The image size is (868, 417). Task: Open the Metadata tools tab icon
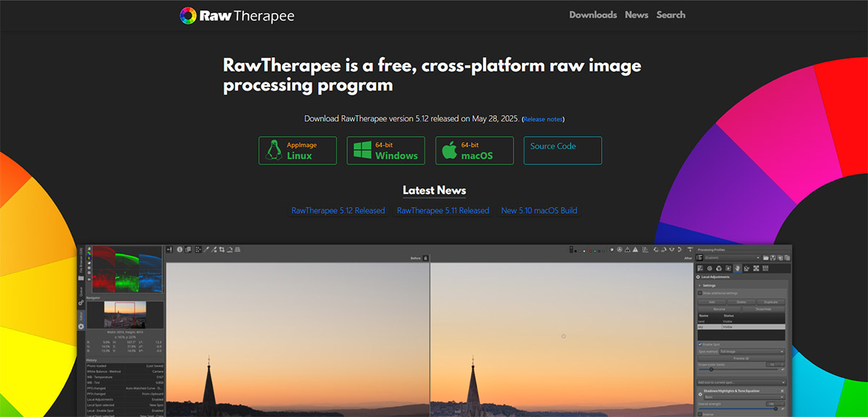coord(765,268)
